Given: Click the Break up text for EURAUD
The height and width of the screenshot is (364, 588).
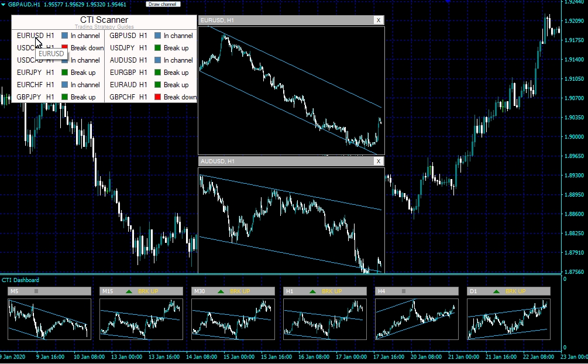Looking at the screenshot, I should (176, 85).
